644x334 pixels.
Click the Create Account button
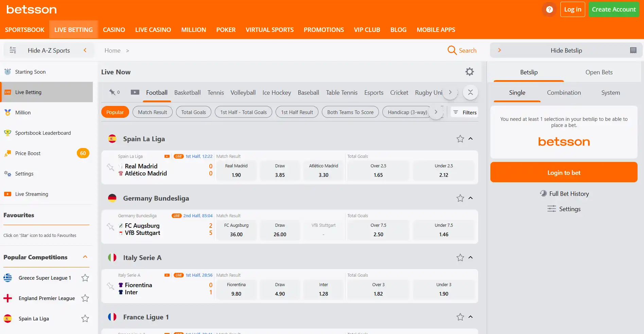coord(614,10)
